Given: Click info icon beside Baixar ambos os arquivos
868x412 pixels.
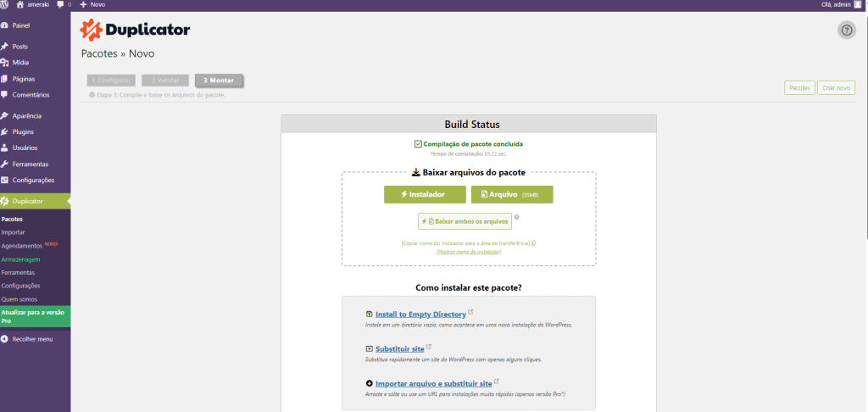Looking at the screenshot, I should (x=517, y=217).
